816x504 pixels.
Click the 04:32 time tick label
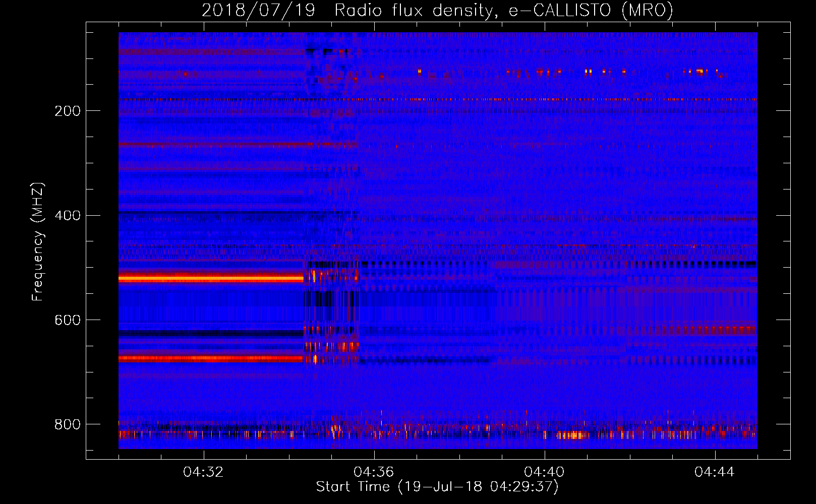pos(203,472)
